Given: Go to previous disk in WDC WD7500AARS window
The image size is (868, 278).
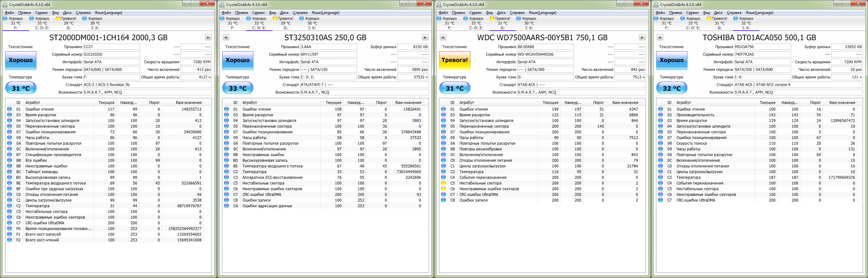Looking at the screenshot, I should 443,38.
